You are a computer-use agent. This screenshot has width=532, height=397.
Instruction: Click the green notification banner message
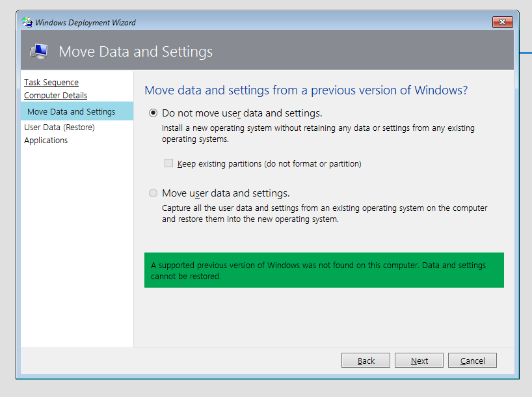coord(324,270)
